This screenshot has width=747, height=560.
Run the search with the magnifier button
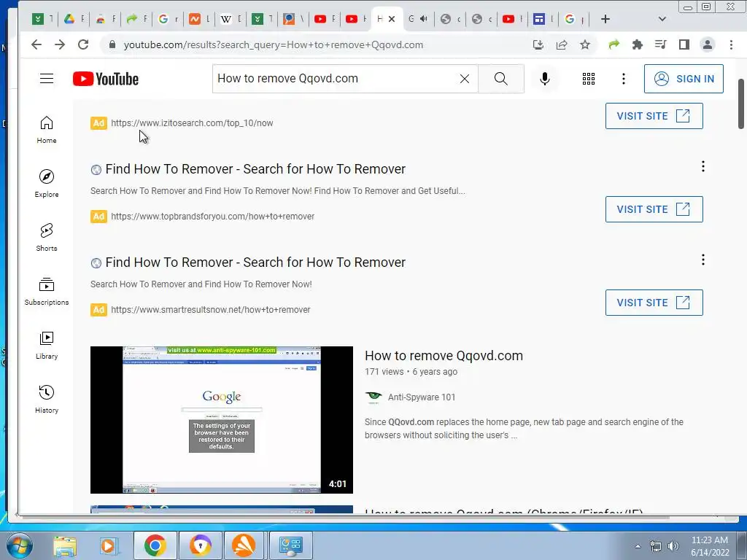[500, 79]
